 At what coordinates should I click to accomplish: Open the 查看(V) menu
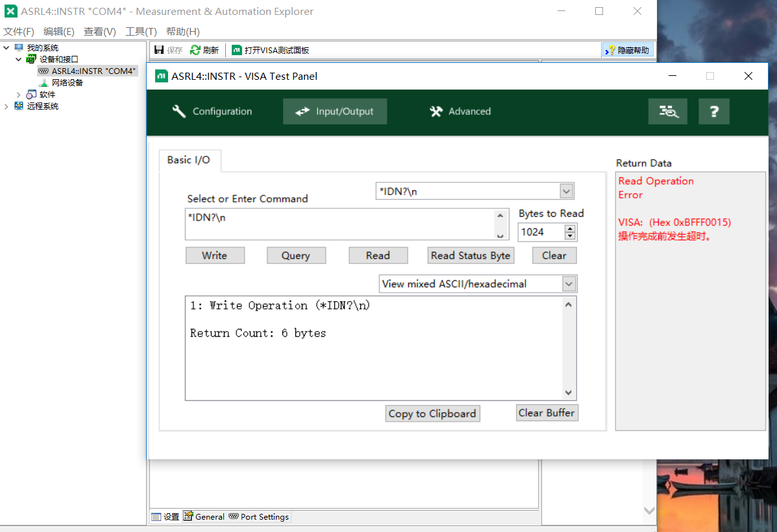(x=99, y=32)
